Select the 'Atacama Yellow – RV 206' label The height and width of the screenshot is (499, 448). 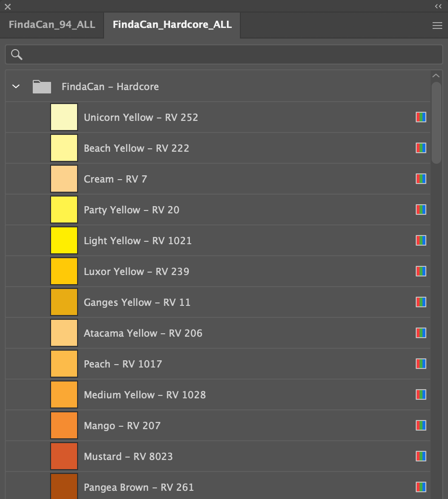tap(143, 333)
